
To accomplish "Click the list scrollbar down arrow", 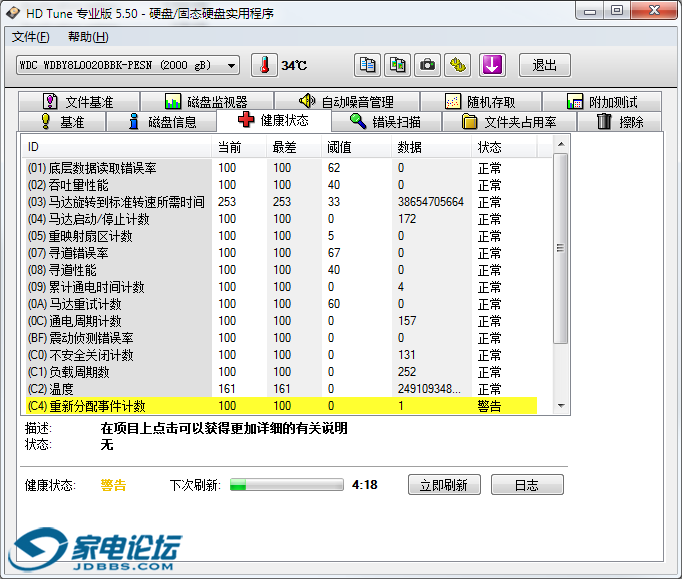I will (x=561, y=405).
